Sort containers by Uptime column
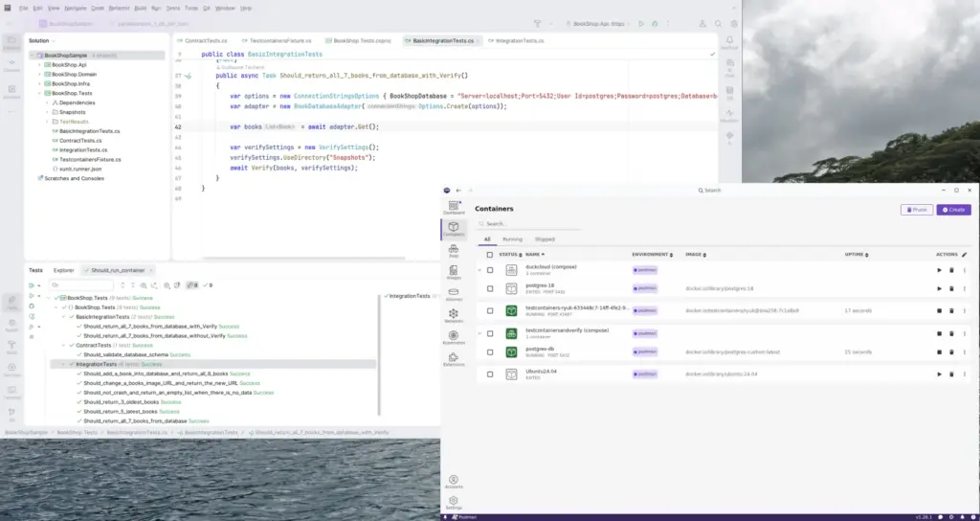The height and width of the screenshot is (521, 980). (x=856, y=255)
